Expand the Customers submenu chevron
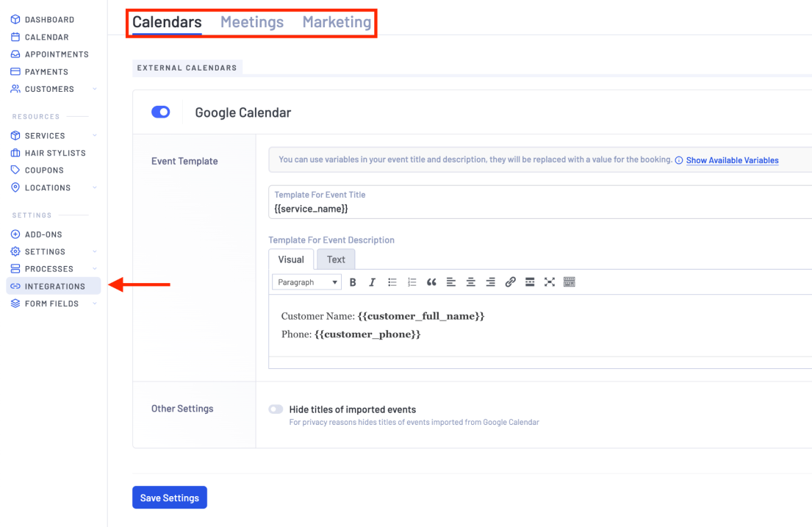 pos(95,89)
